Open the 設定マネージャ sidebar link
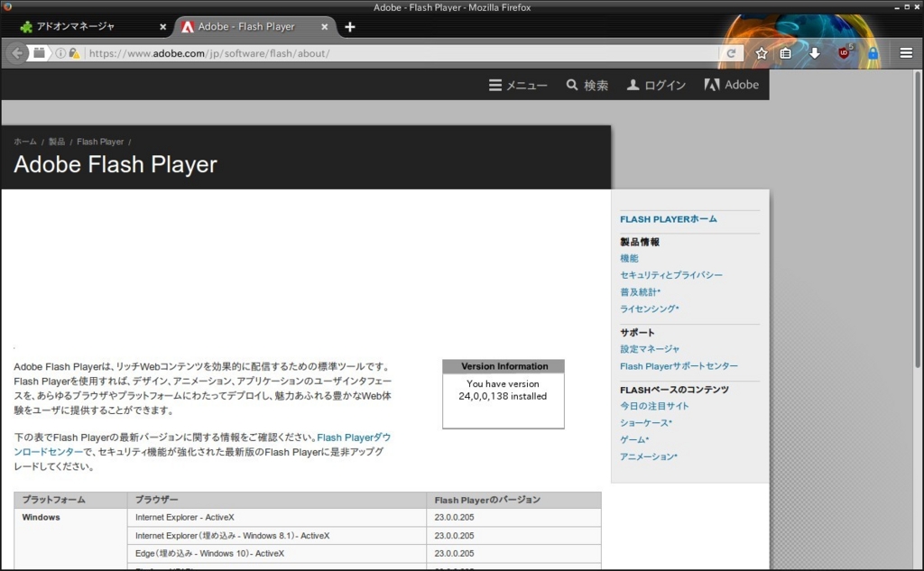Image resolution: width=924 pixels, height=571 pixels. coord(650,349)
